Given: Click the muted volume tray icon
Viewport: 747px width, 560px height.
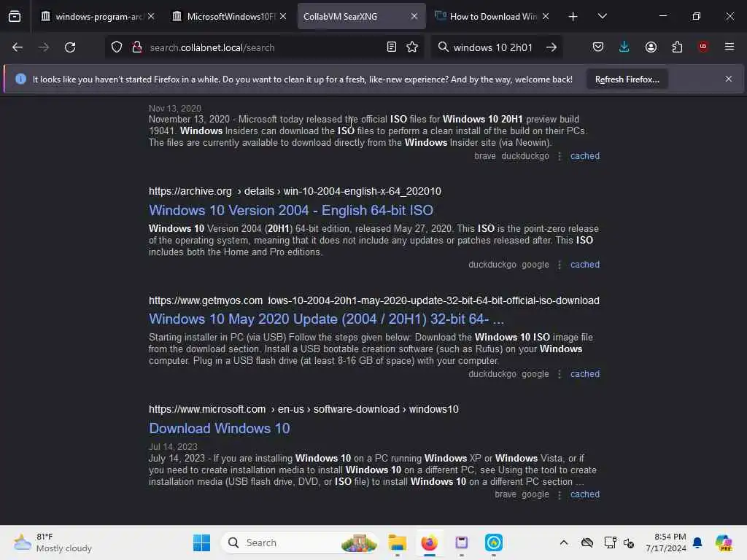Looking at the screenshot, I should click(x=629, y=542).
